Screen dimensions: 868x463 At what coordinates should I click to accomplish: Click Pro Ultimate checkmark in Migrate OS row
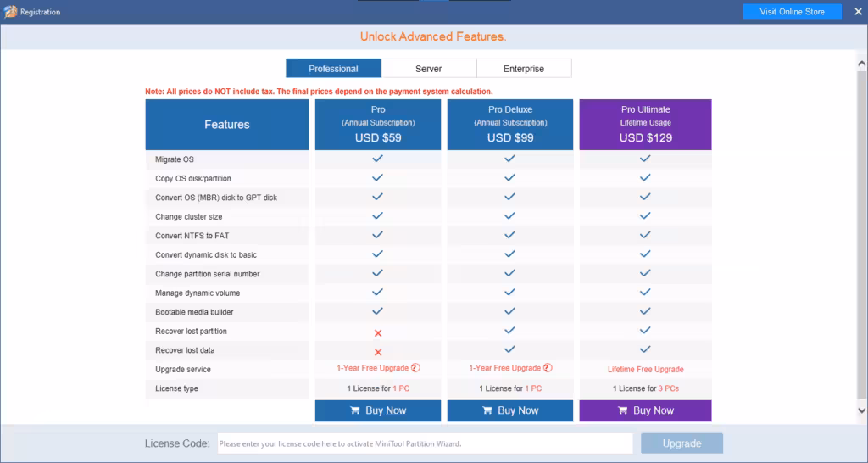(x=645, y=159)
